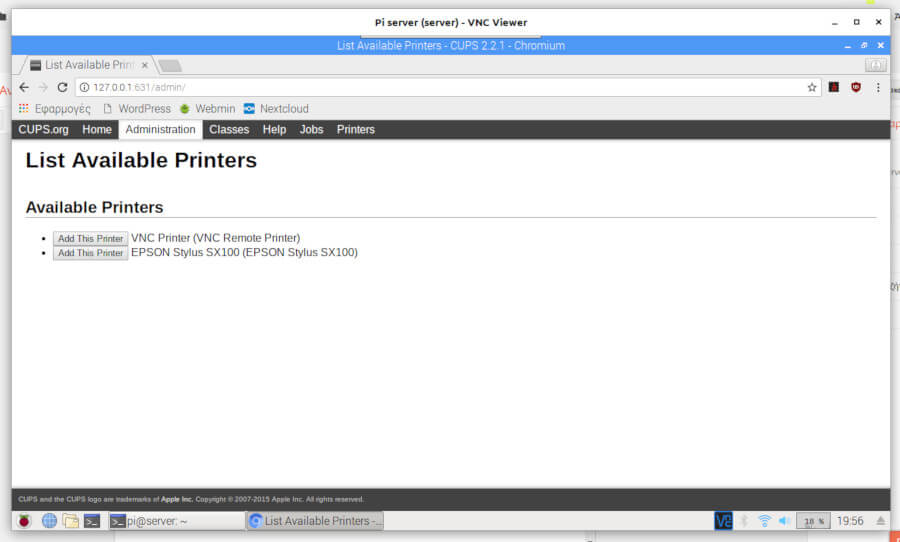Screen dimensions: 900x542
Task: Open the file manager in the taskbar
Action: [x=71, y=521]
